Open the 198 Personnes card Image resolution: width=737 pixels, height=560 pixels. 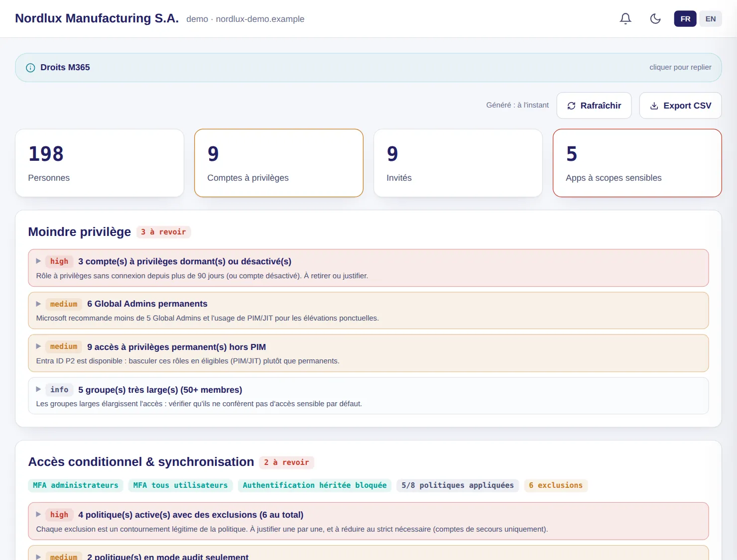pyautogui.click(x=100, y=163)
